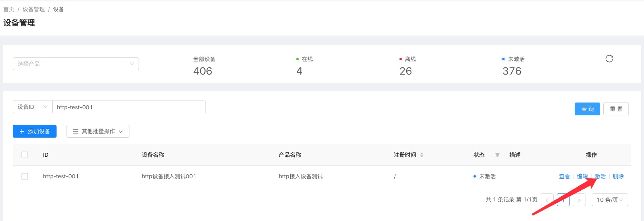Sort by registration time column arrows
This screenshot has height=221, width=644.
[x=422, y=155]
